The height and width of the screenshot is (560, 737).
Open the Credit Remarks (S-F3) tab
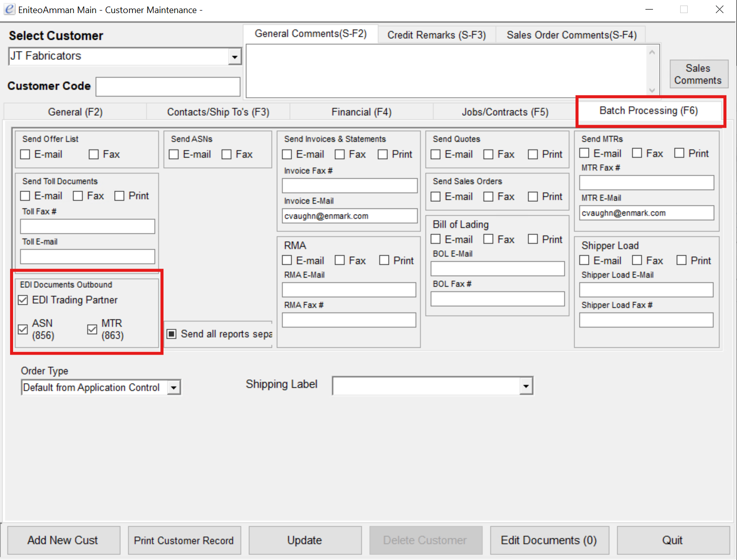pos(437,35)
